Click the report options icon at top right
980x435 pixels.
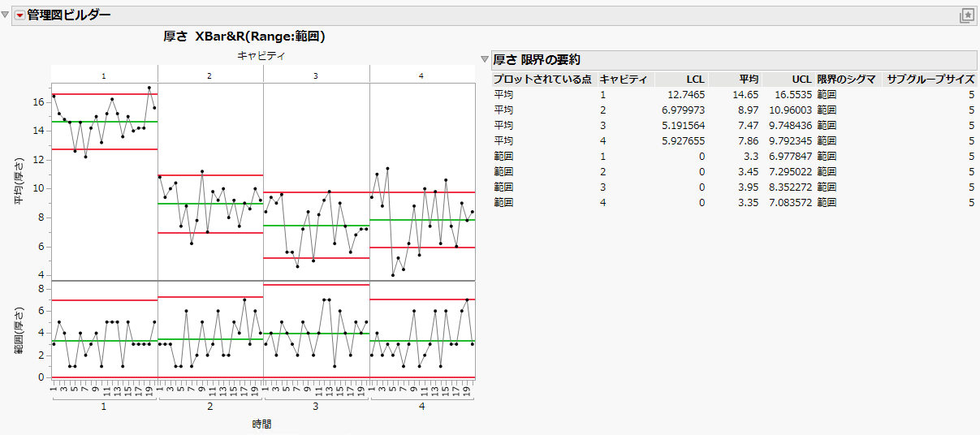(x=966, y=15)
